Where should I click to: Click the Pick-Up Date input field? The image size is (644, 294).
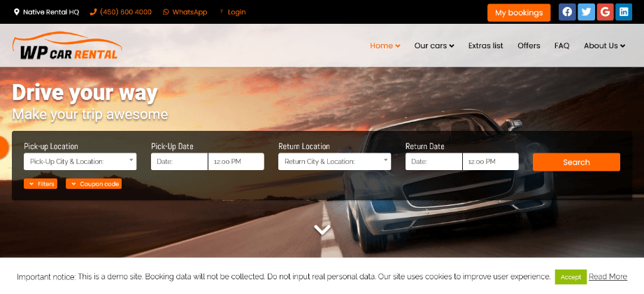click(179, 162)
